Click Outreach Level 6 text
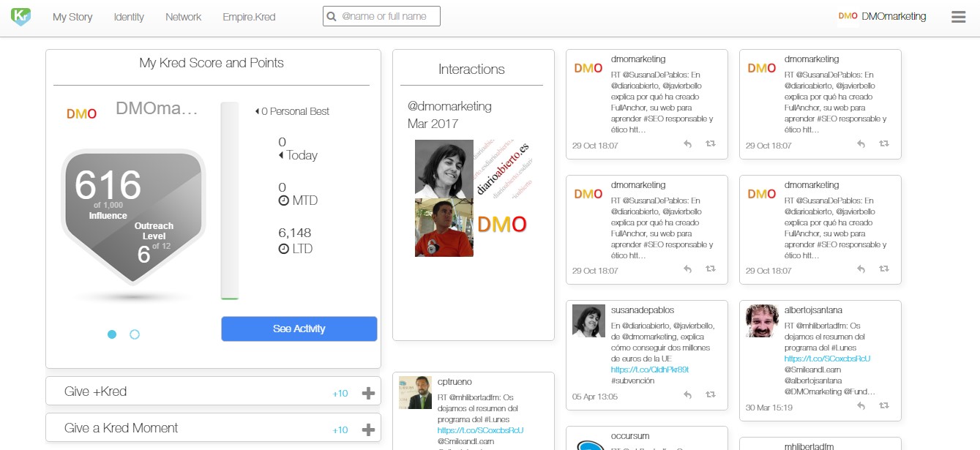980x450 pixels. pyautogui.click(x=154, y=243)
